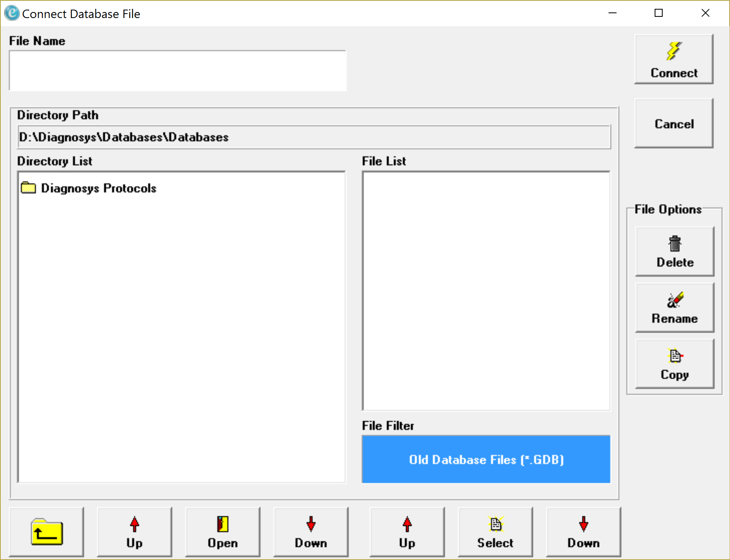Select the highlighted file in File List
This screenshot has height=560, width=730.
(x=495, y=532)
